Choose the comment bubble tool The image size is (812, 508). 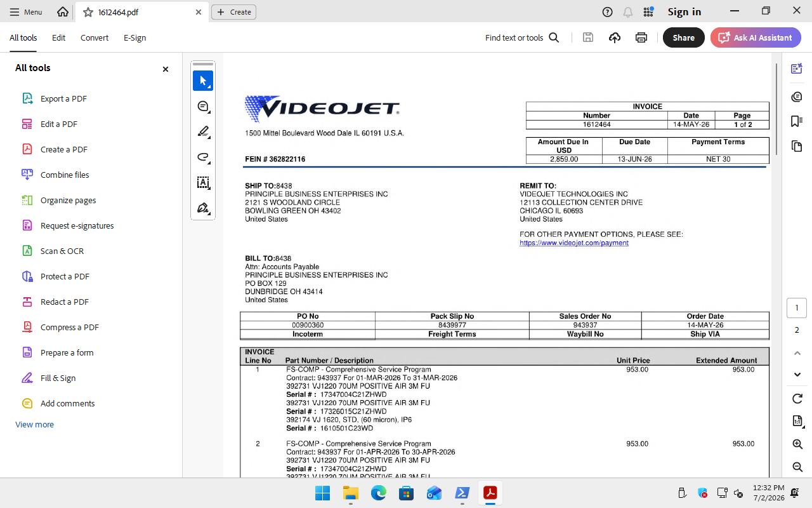(x=203, y=106)
